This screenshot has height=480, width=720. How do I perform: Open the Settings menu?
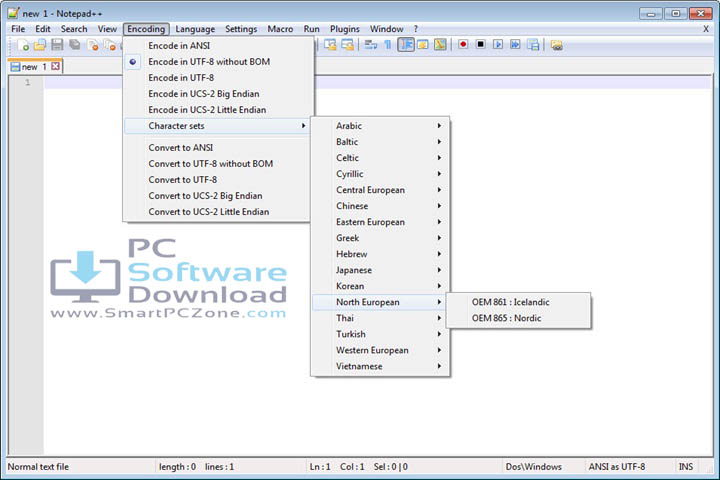(241, 29)
